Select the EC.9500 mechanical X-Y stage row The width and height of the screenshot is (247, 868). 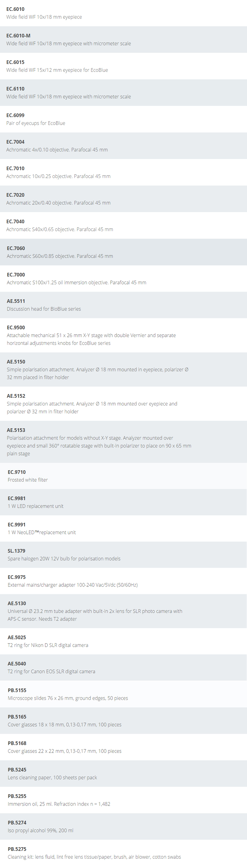point(123,335)
